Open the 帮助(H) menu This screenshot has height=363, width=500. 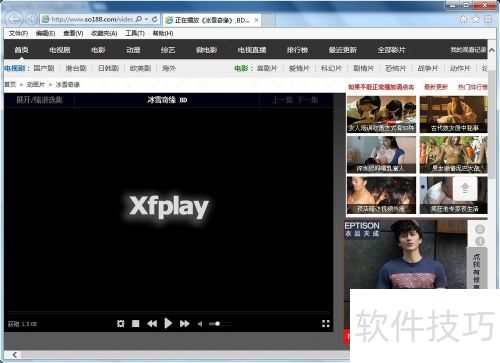click(x=163, y=33)
